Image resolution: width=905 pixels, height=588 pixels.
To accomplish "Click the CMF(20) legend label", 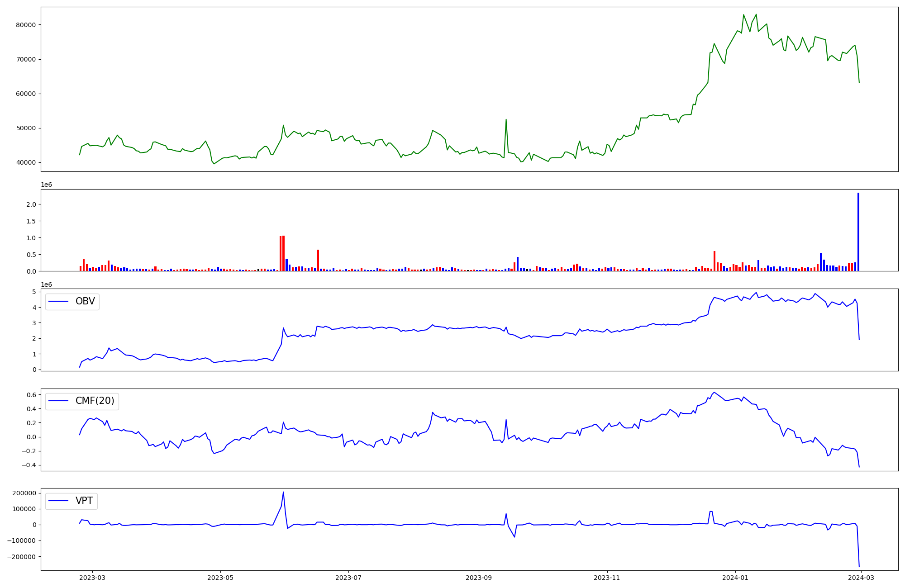I will [95, 401].
